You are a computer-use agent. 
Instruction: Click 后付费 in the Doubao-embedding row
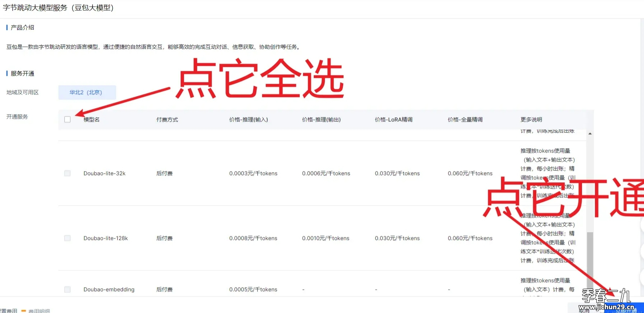(x=165, y=289)
